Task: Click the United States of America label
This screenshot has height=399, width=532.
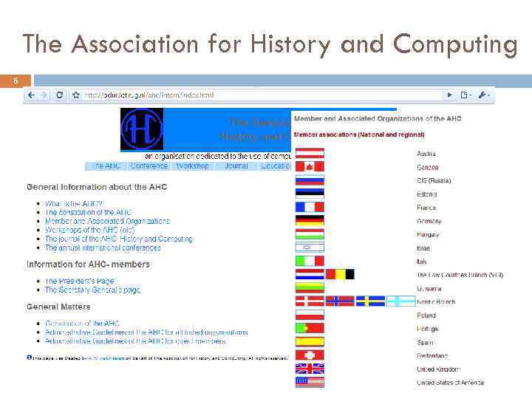Action: coord(450,383)
